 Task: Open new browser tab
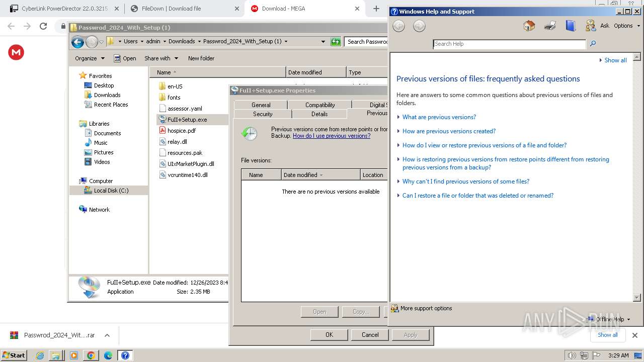click(x=376, y=9)
